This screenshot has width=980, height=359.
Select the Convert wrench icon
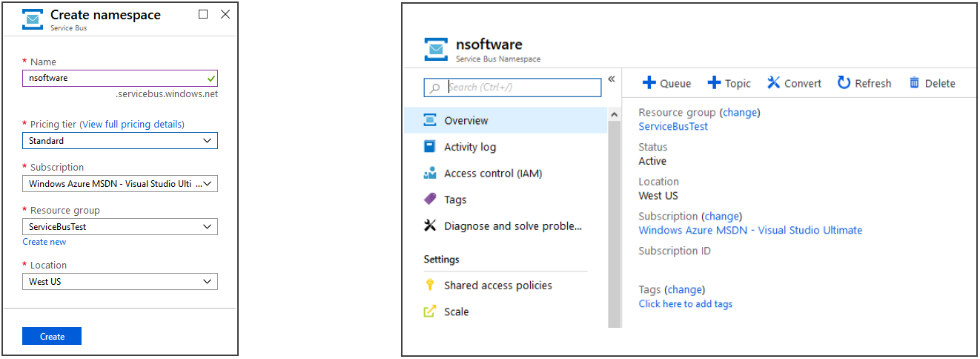coord(773,83)
